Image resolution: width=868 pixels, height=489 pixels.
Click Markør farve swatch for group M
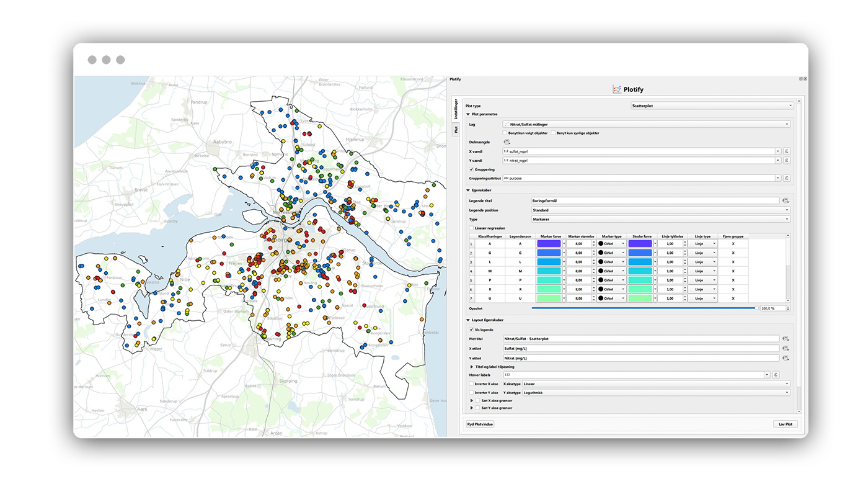549,271
